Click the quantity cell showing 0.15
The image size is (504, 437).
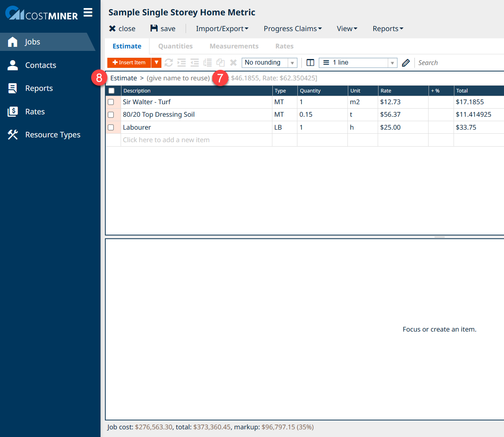click(x=323, y=115)
